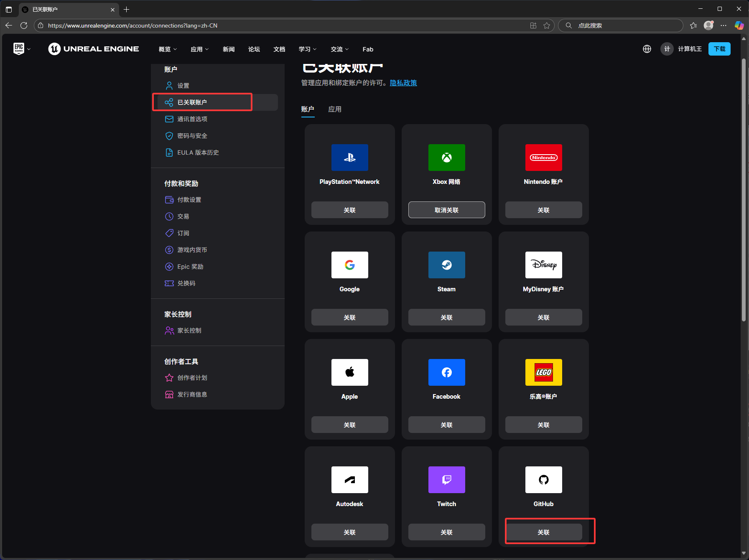This screenshot has height=560, width=749.
Task: Click 关联 under Steam
Action: 447,317
